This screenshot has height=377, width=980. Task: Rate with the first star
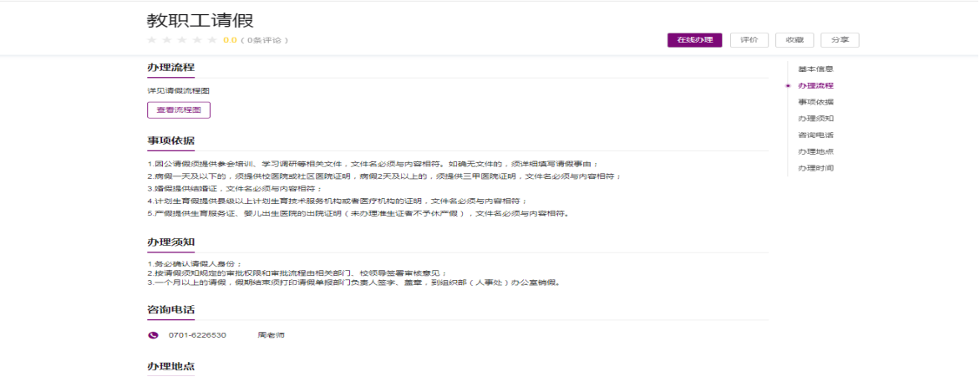[x=151, y=40]
